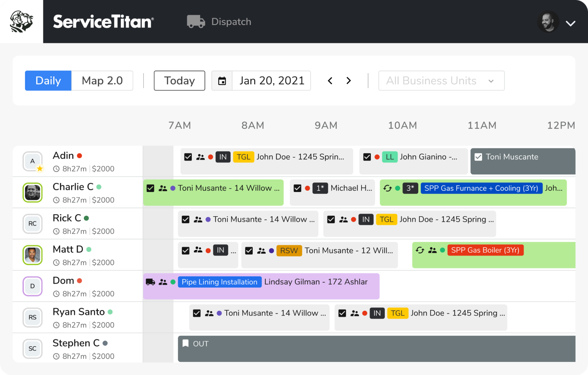Click the blue Pipe Lining Installation tag

[219, 282]
